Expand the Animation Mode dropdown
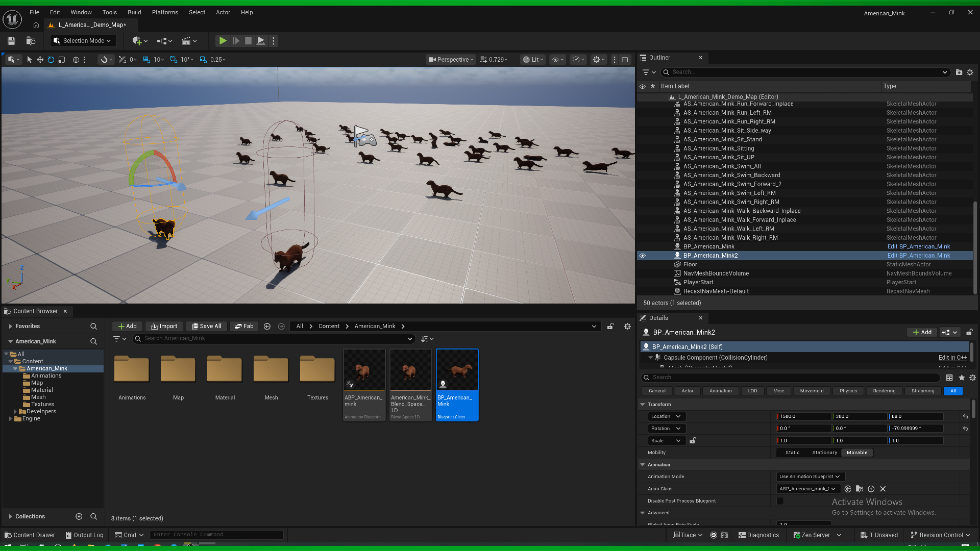This screenshot has width=980, height=551. [811, 477]
